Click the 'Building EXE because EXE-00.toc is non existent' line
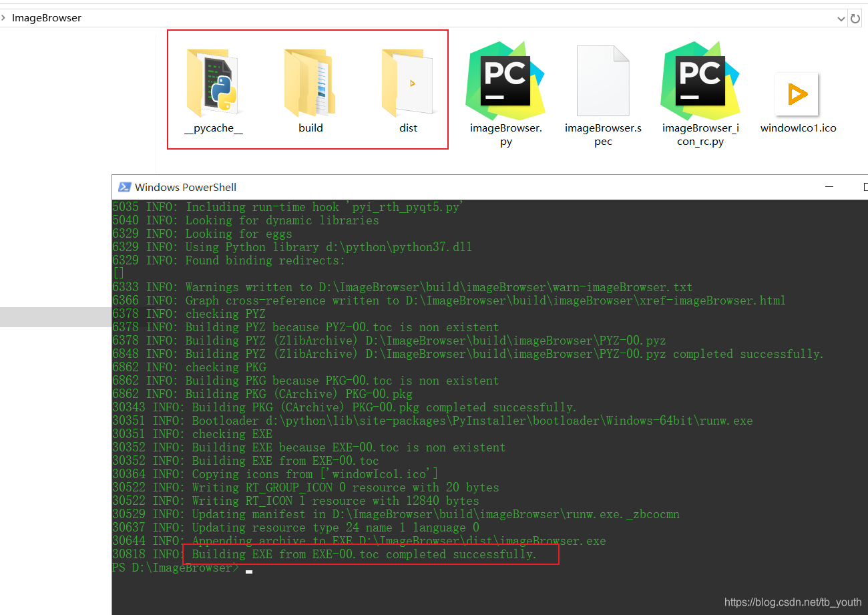This screenshot has height=615, width=868. pyautogui.click(x=309, y=447)
